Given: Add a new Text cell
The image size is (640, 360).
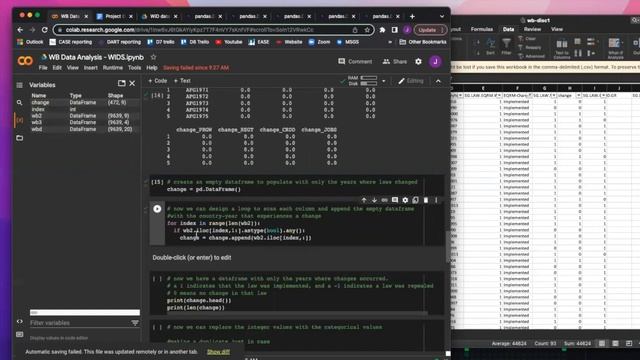Looking at the screenshot, I should point(182,81).
